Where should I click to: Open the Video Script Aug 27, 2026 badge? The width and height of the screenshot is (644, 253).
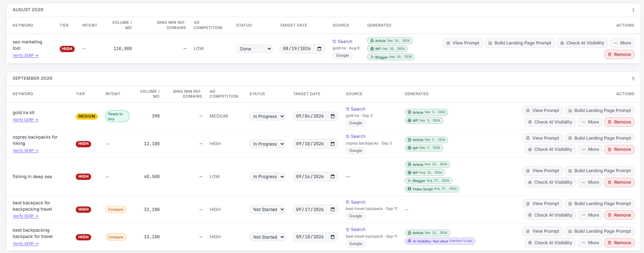(432, 189)
